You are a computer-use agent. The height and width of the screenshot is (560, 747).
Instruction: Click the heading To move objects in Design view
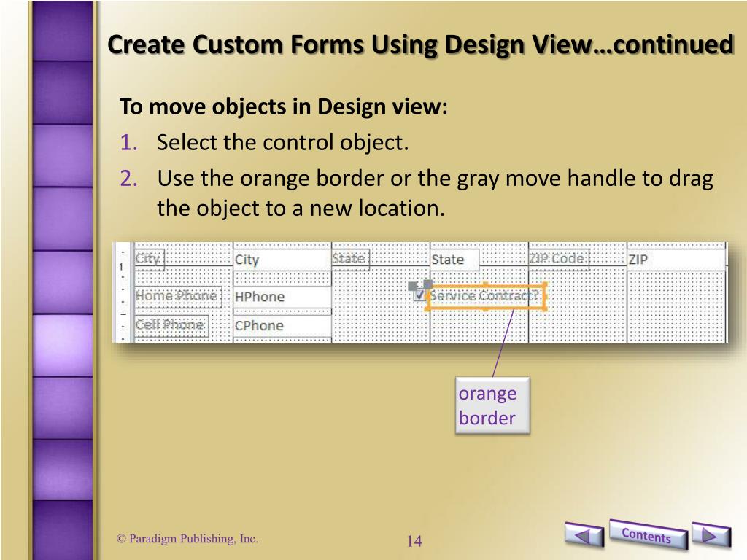point(284,106)
